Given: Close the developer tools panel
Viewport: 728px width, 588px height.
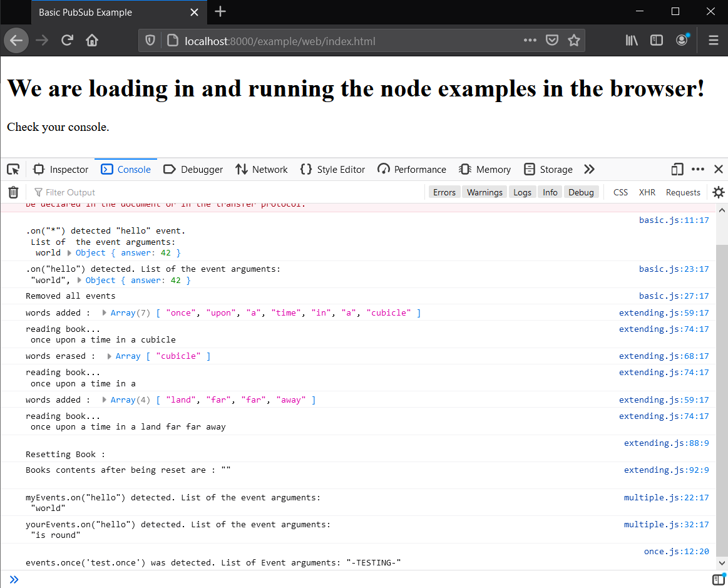Looking at the screenshot, I should (718, 170).
